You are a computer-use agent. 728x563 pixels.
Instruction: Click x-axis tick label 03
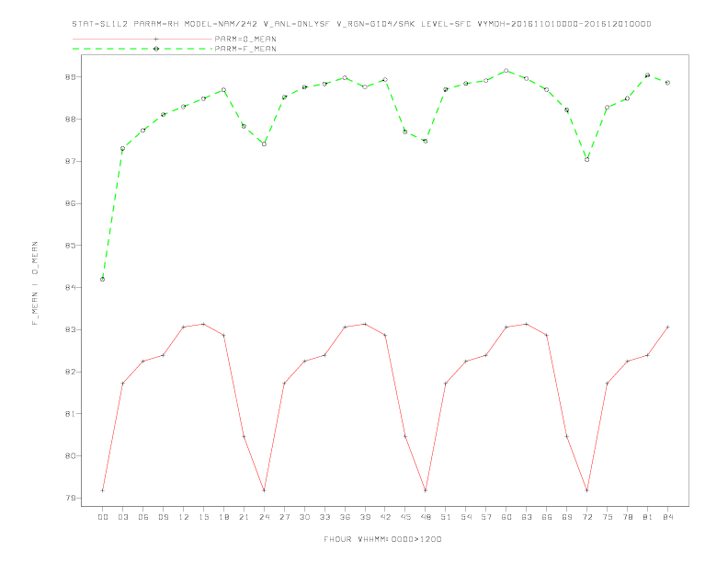[123, 517]
